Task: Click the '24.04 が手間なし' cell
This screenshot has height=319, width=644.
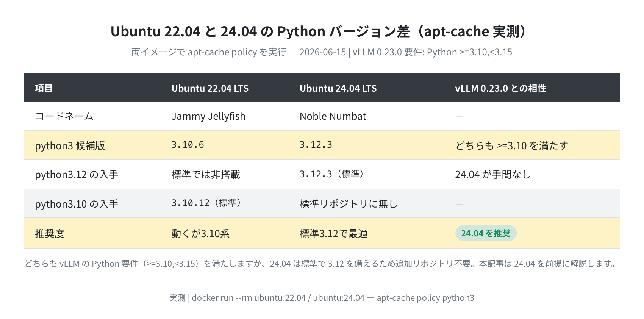Action: (493, 175)
